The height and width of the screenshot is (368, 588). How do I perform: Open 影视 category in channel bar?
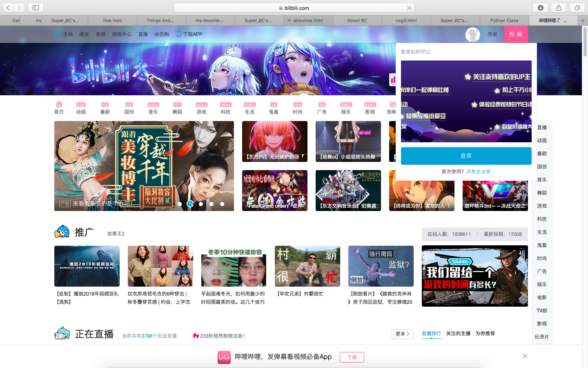(370, 108)
